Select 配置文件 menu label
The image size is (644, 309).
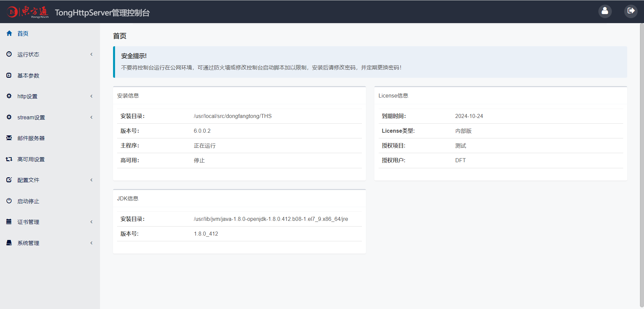pos(28,180)
